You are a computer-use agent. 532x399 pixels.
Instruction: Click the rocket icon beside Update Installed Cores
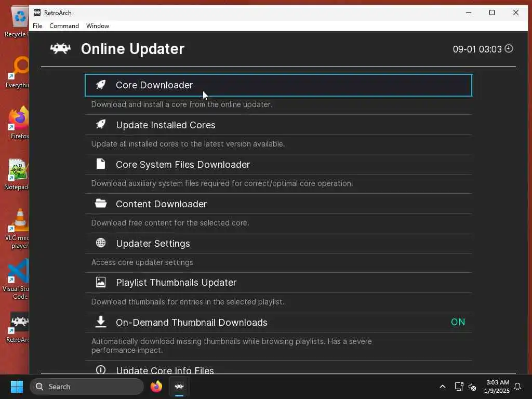[x=101, y=125]
